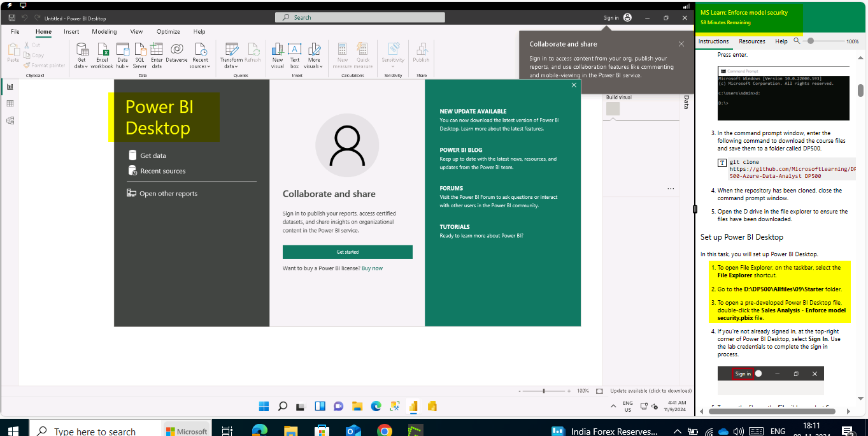Screen dimensions: 868x436
Task: Insert a New visual
Action: pos(278,55)
